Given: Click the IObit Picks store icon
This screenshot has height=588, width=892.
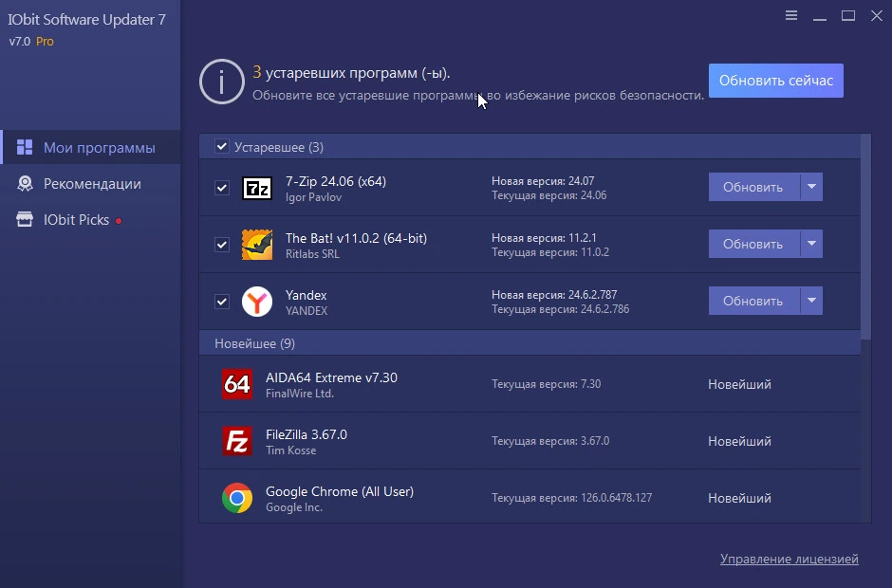Looking at the screenshot, I should pyautogui.click(x=25, y=219).
